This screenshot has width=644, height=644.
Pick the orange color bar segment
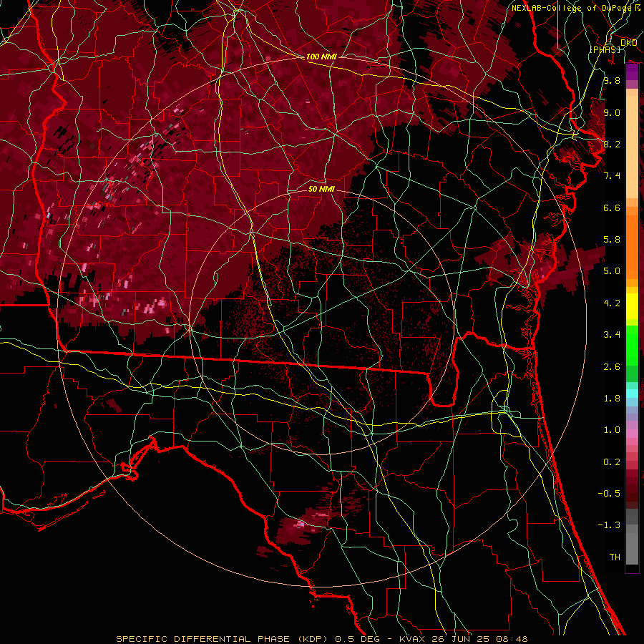632,246
